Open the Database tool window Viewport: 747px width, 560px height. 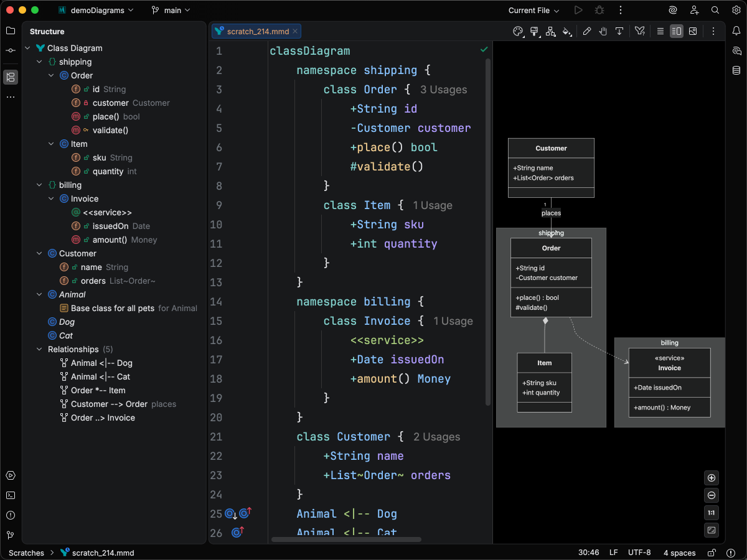736,70
